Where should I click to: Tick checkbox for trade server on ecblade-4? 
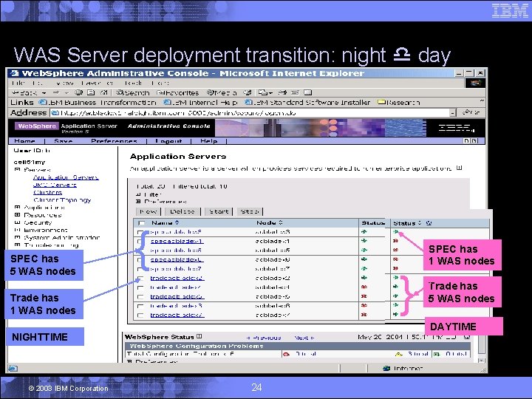(140, 287)
